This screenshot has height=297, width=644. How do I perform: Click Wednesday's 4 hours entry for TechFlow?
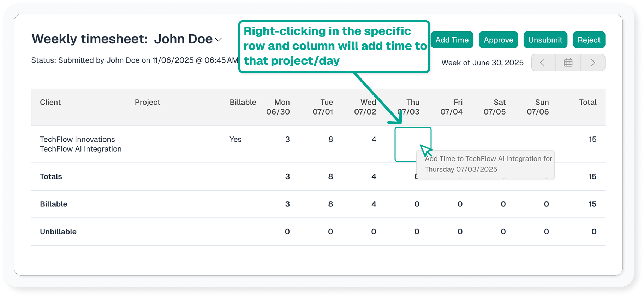point(374,139)
